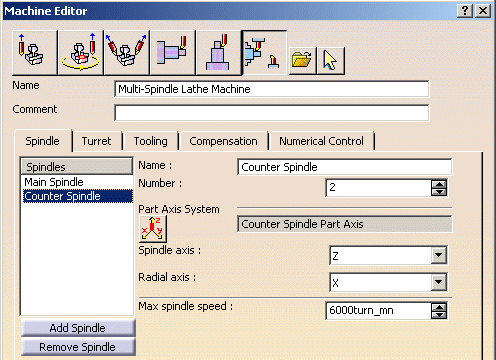Select the horizontal lathe machine icon
This screenshot has height=360, width=496.
(173, 52)
